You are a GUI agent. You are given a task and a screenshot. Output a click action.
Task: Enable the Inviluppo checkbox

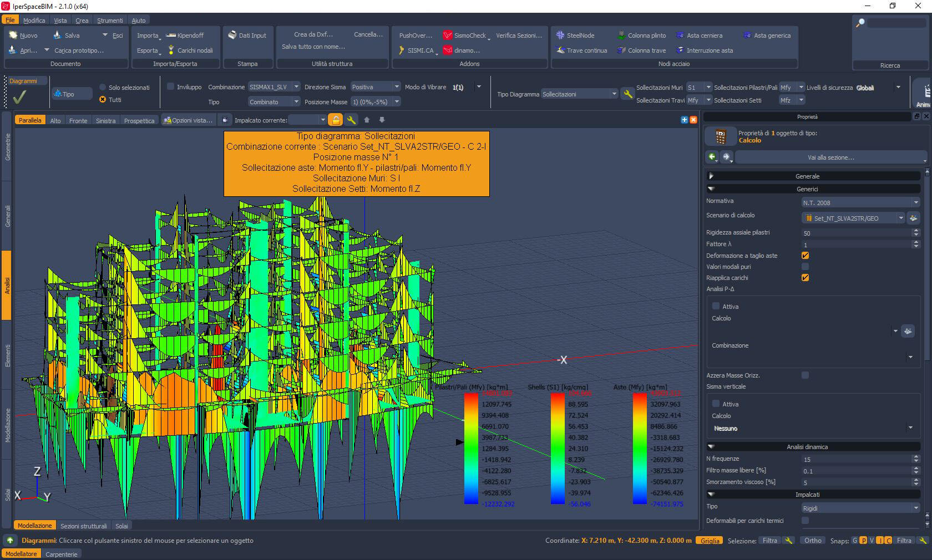pos(171,87)
